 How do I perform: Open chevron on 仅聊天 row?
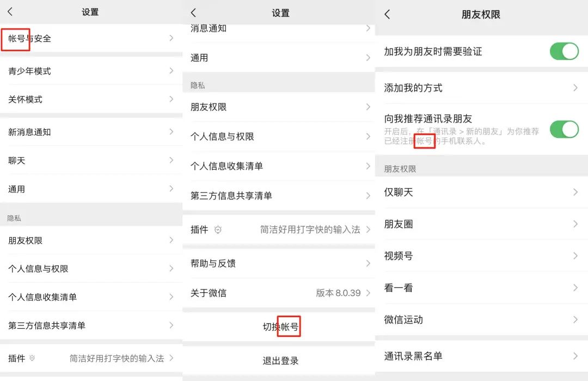coord(575,192)
